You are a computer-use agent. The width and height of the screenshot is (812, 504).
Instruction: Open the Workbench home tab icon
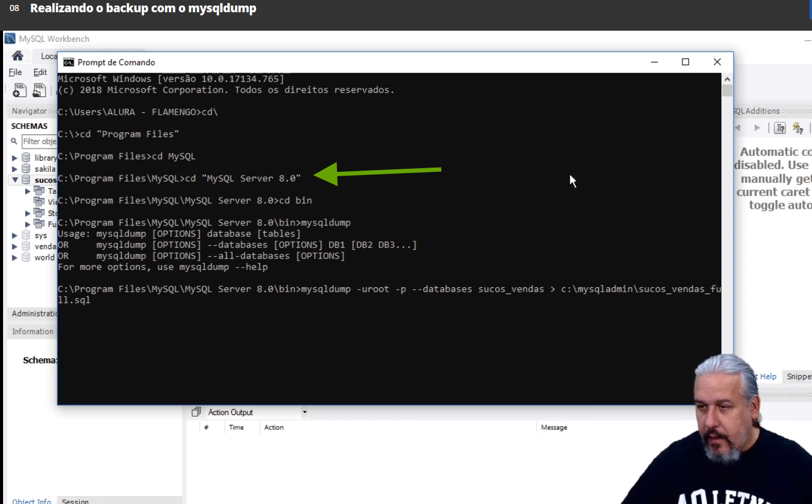click(17, 56)
